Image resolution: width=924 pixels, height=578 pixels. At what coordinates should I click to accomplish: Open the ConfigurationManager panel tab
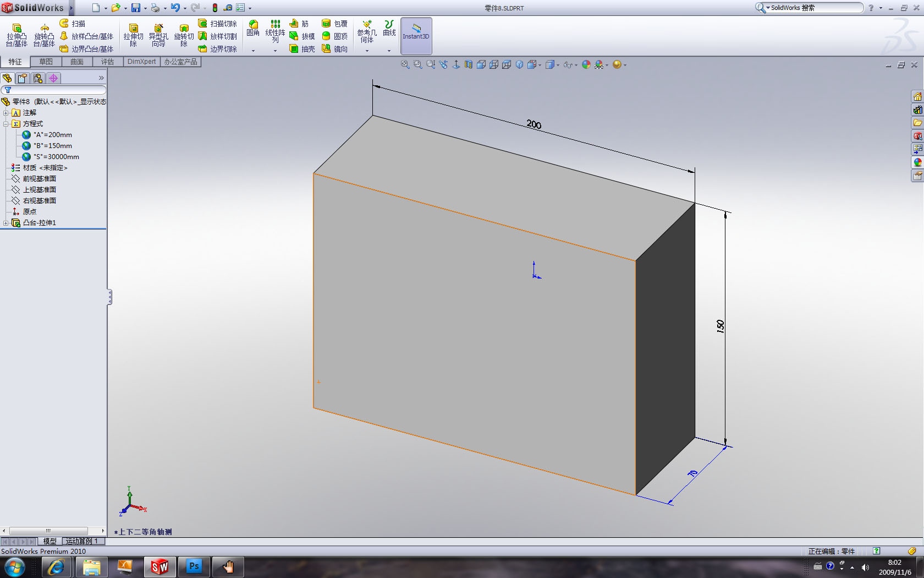tap(38, 78)
